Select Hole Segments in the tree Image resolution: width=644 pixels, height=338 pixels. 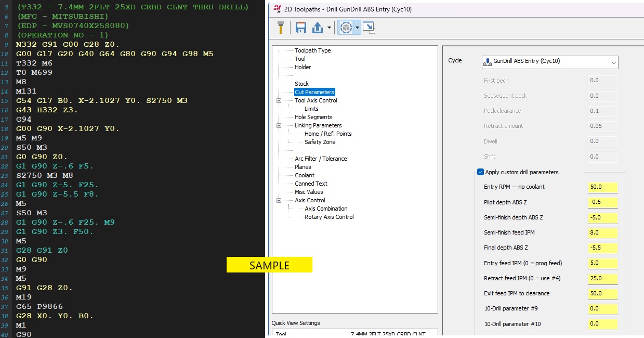[313, 117]
